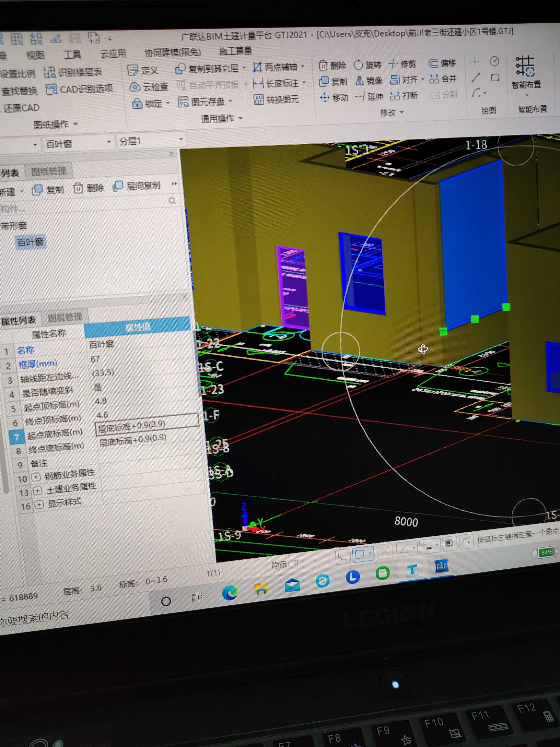The height and width of the screenshot is (747, 560).
Task: Expand 钢筋业务属性 property group
Action: coord(36,477)
